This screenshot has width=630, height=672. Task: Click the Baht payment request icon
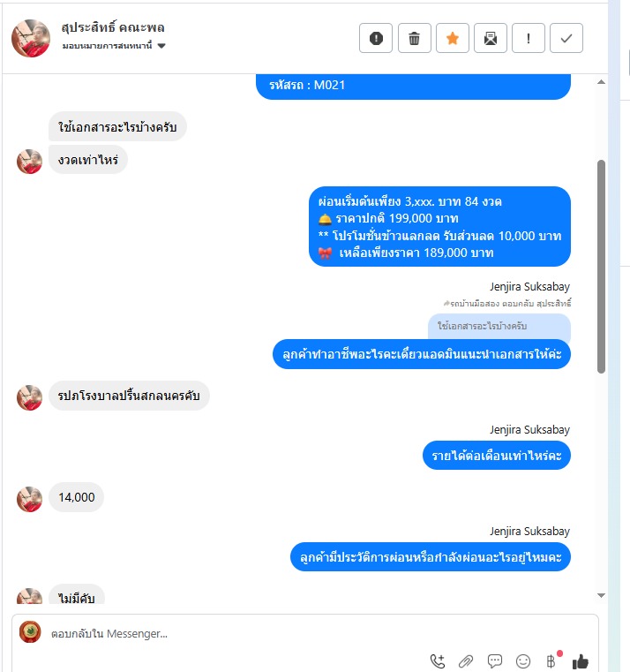pos(551,661)
